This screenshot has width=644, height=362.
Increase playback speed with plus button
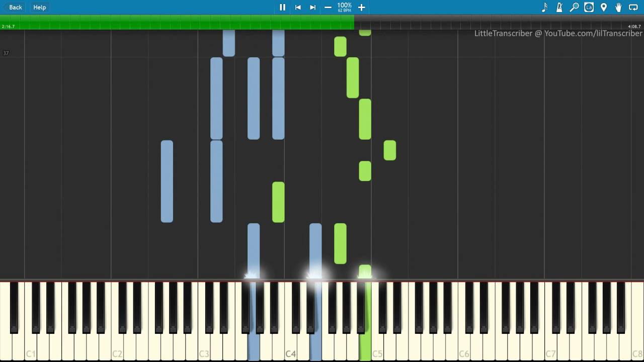click(361, 7)
